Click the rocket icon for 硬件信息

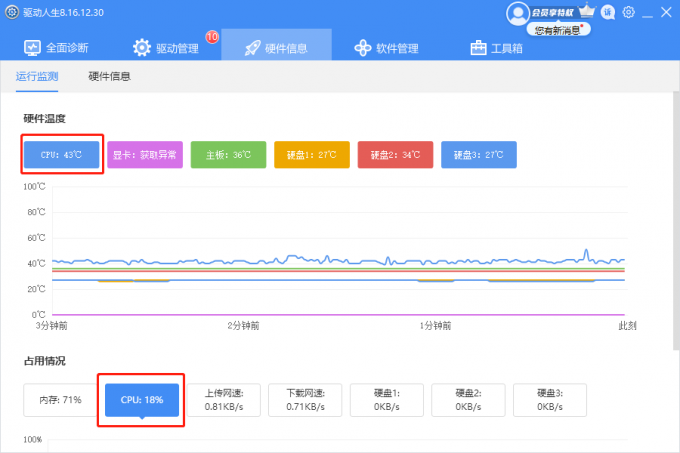tap(252, 48)
